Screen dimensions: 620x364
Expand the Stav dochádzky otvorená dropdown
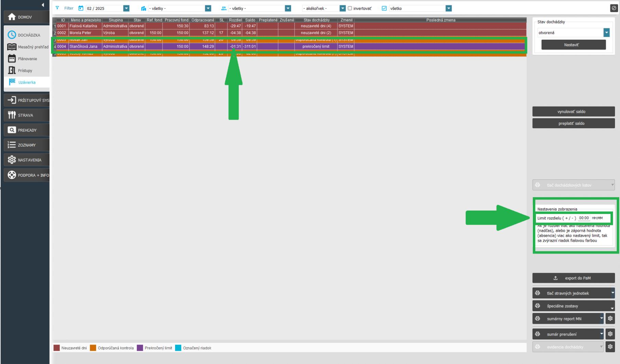606,33
